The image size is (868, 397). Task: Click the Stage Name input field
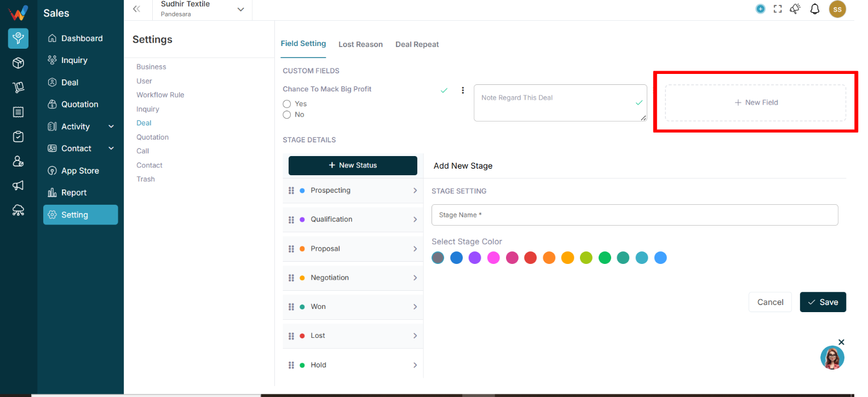tap(635, 215)
